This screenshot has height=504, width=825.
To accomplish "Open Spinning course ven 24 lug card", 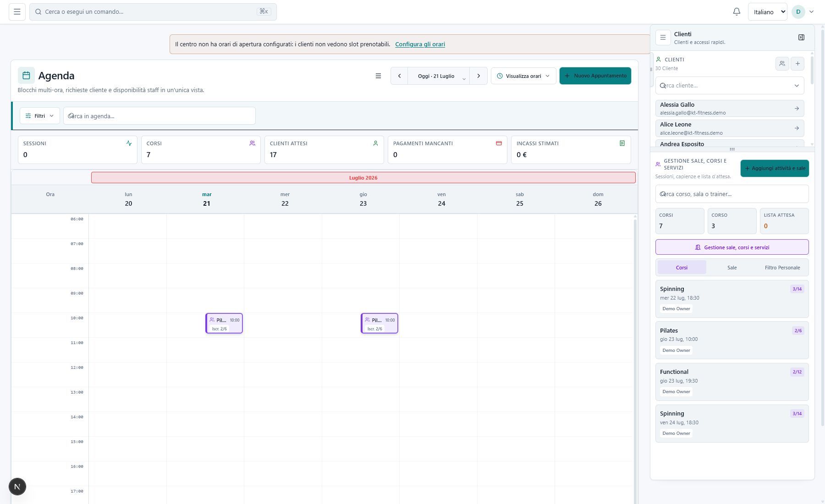I will [x=732, y=423].
